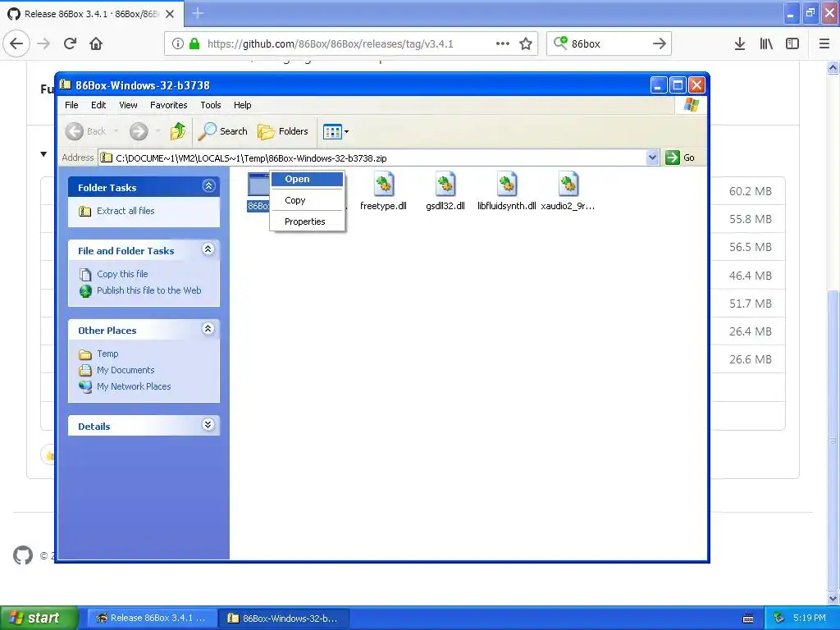Select the Release 86Box 3.4.1 tab
Viewport: 840px width, 630px height.
pos(92,14)
